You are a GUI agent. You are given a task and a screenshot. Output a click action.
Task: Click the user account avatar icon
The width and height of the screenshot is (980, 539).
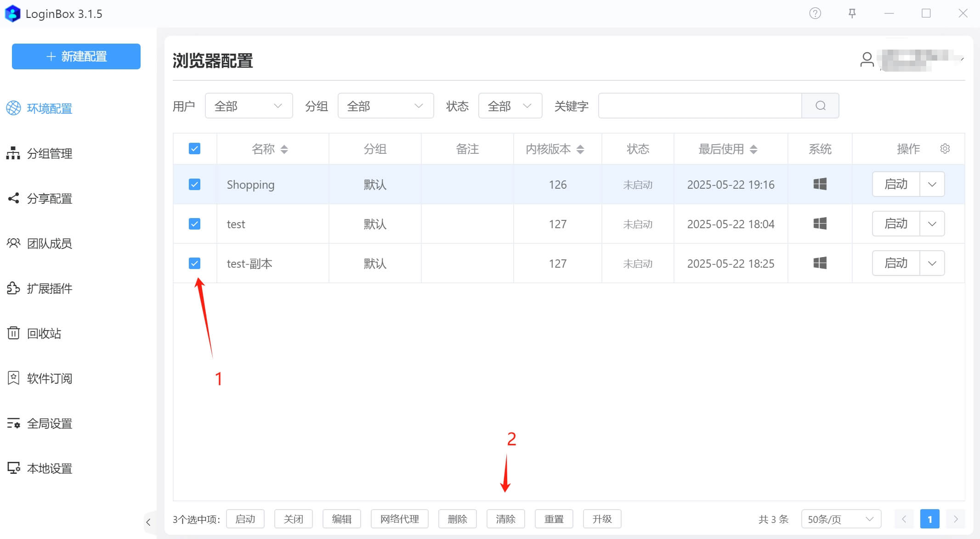click(x=867, y=60)
